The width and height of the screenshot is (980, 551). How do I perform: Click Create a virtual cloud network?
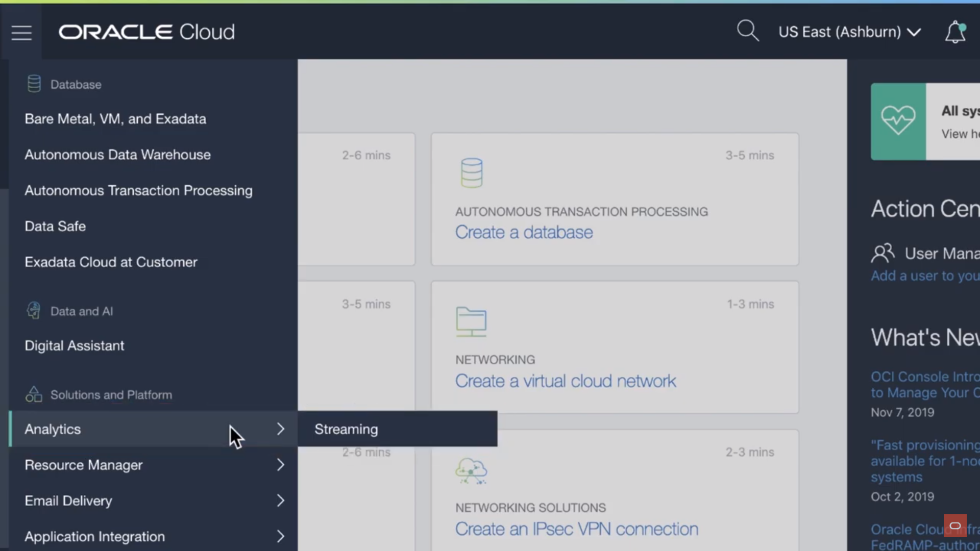coord(565,381)
